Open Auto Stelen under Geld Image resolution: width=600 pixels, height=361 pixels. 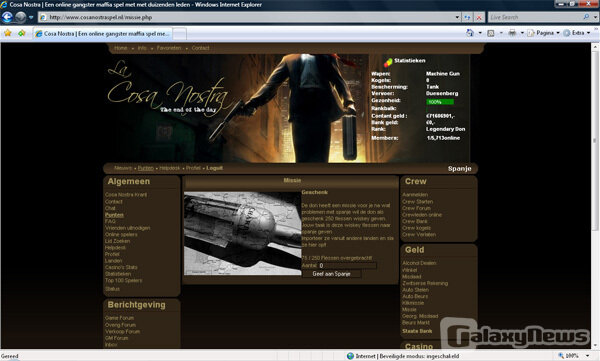[x=415, y=290]
